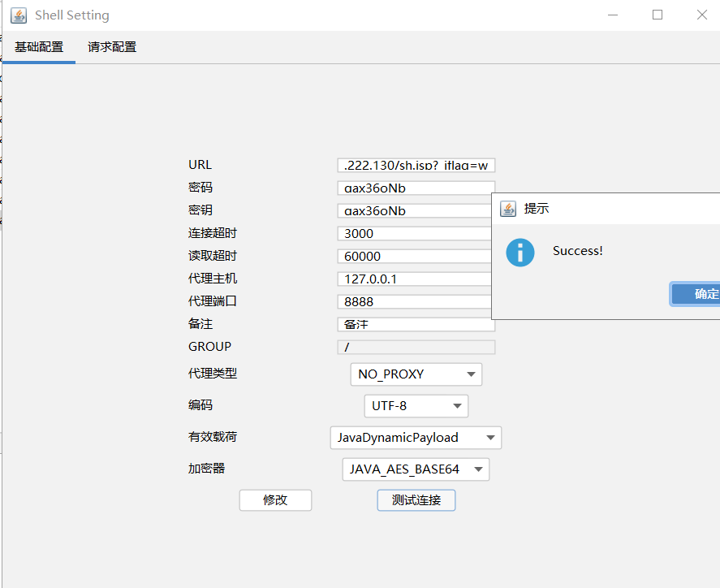Click the 测试连接 button

coord(416,499)
